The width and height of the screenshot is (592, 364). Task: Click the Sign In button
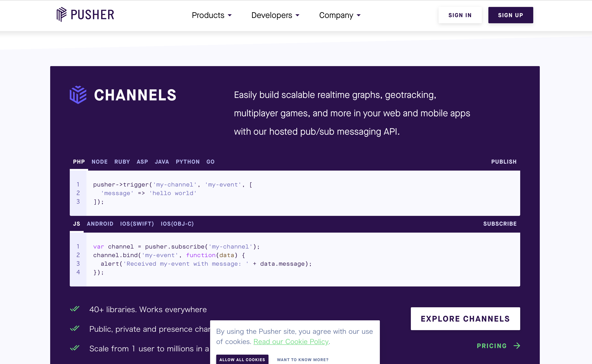point(460,15)
